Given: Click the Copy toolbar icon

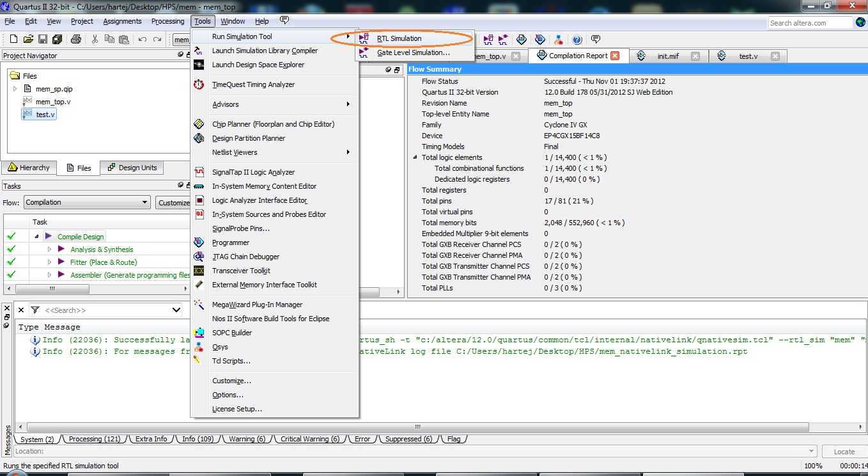Looking at the screenshot, I should point(109,40).
